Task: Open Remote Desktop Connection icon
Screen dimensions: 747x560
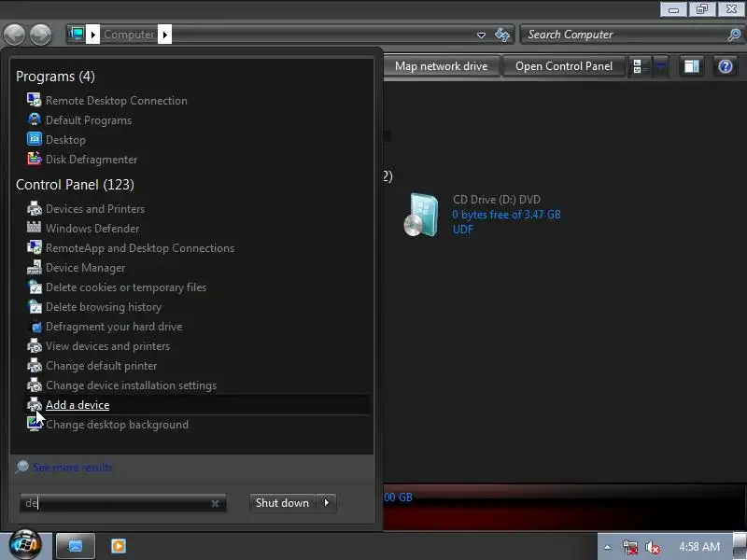Action: tap(34, 100)
